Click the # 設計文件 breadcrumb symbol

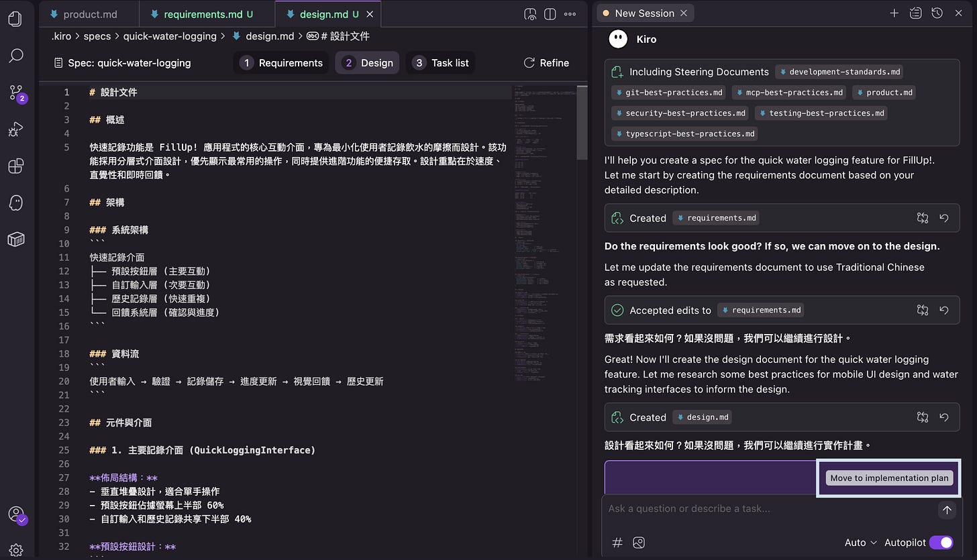click(x=338, y=36)
